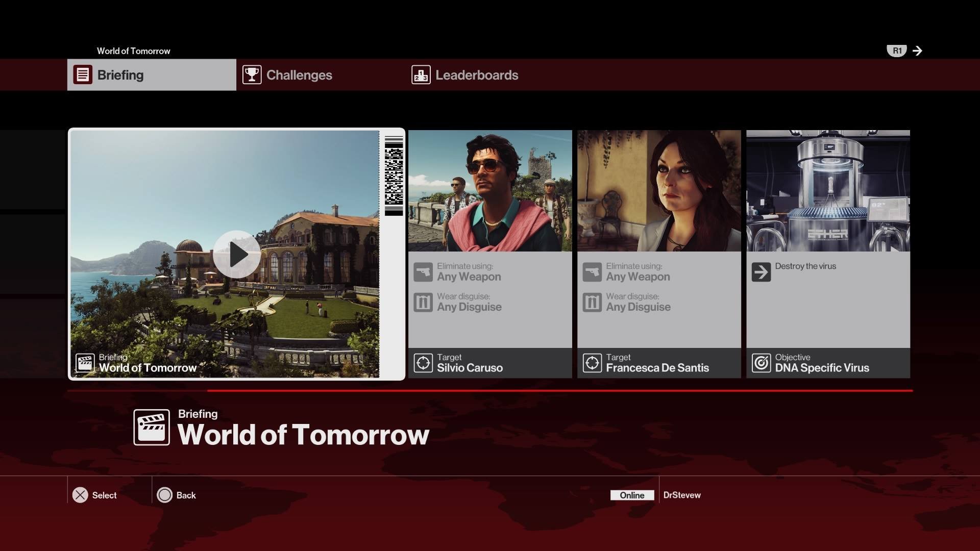This screenshot has height=551, width=980.
Task: Select the Francesca De Santis portrait
Action: [x=659, y=190]
